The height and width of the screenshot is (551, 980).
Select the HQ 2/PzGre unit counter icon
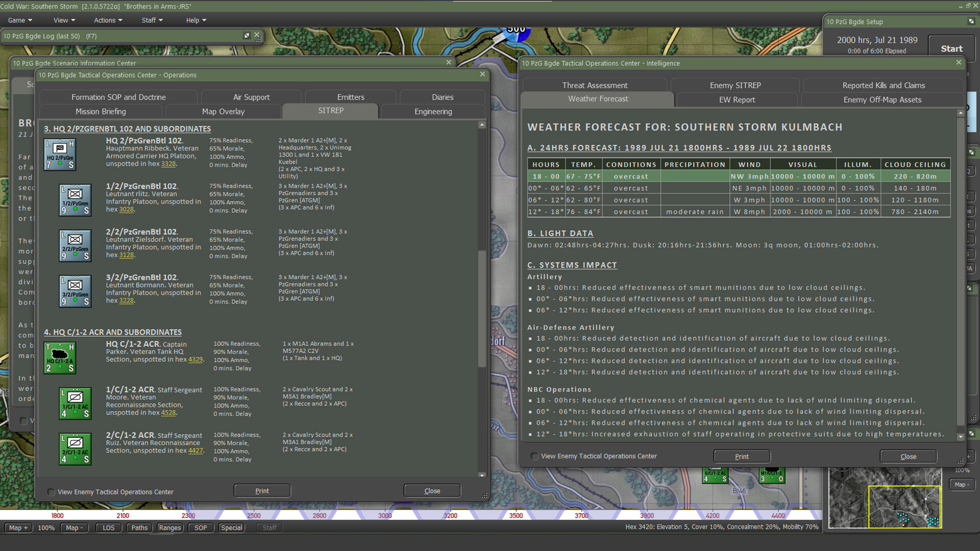pyautogui.click(x=60, y=154)
